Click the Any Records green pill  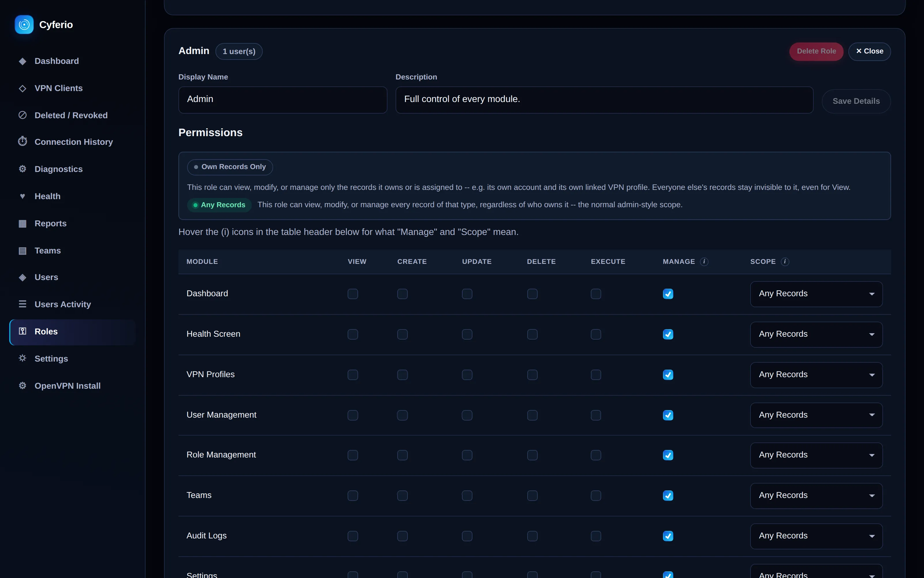click(x=219, y=205)
